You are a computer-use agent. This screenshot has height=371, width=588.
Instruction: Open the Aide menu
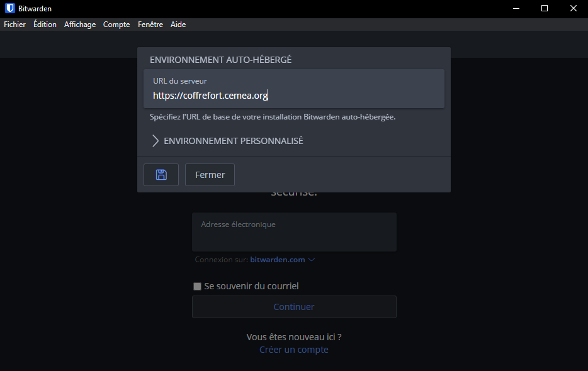[178, 25]
